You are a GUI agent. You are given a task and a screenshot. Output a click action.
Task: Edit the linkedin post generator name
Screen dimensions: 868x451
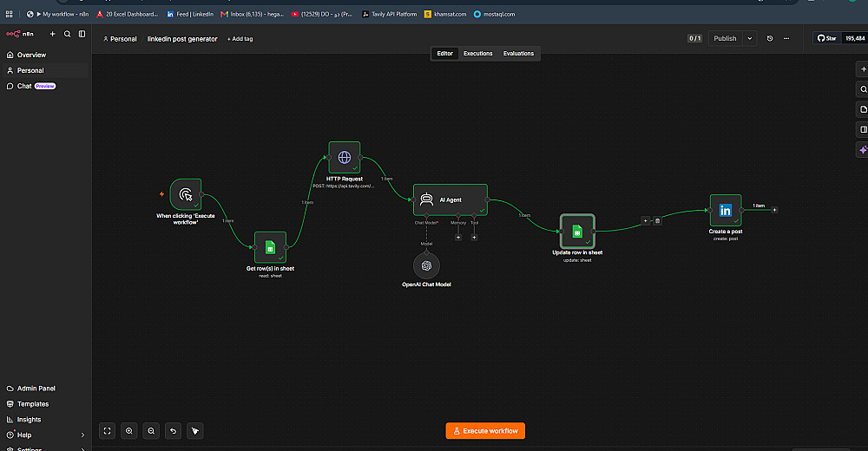tap(182, 39)
